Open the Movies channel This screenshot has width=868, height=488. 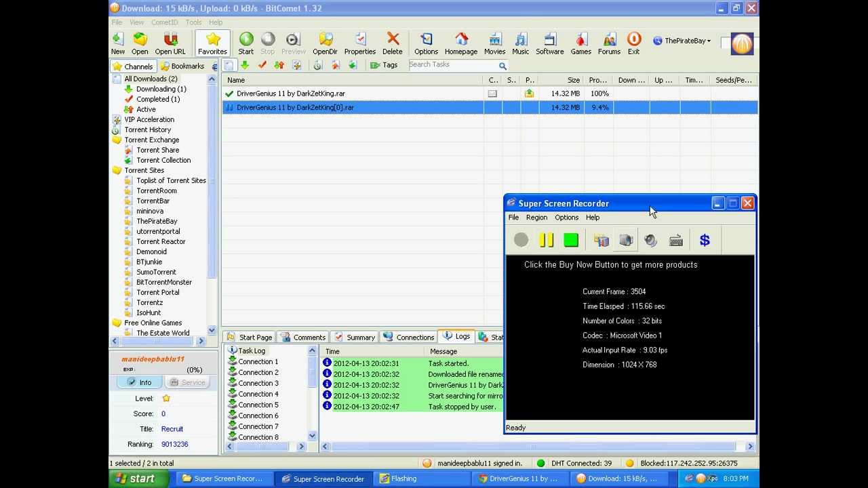click(494, 43)
